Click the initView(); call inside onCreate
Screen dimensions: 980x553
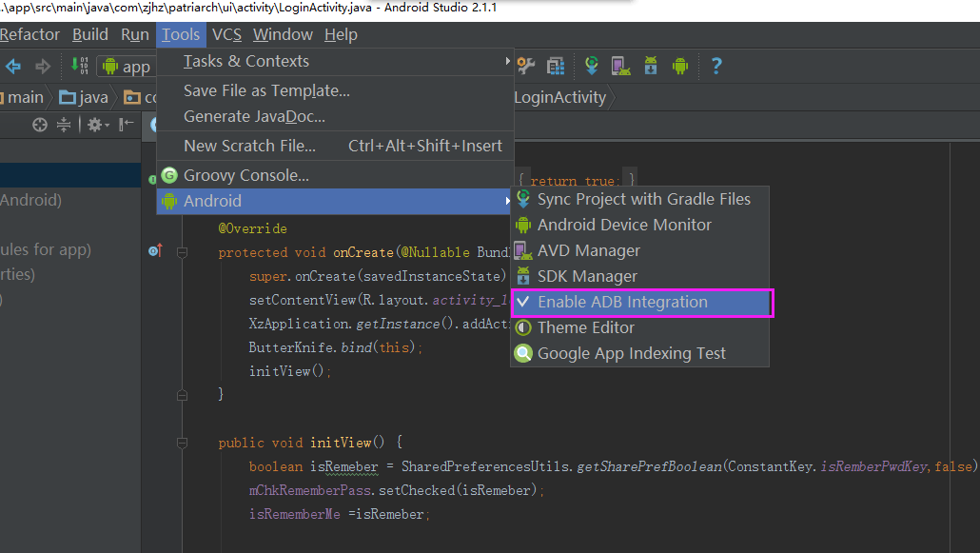(x=290, y=371)
